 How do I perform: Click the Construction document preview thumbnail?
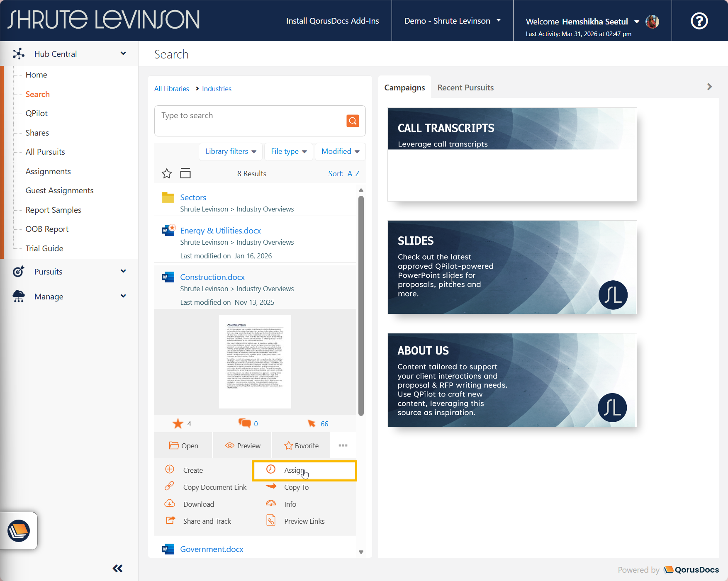[x=255, y=362]
